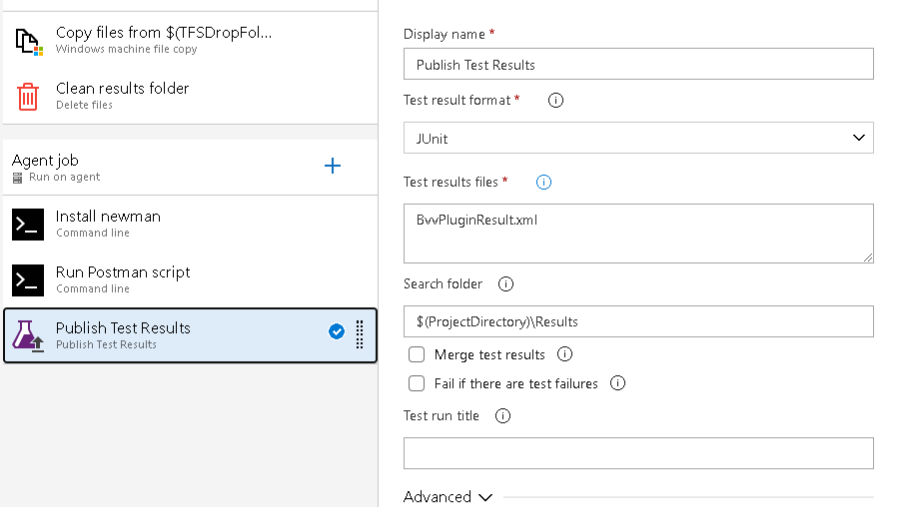Screen dimensions: 900x507
Task: Click the empty Test run title field
Action: (638, 453)
